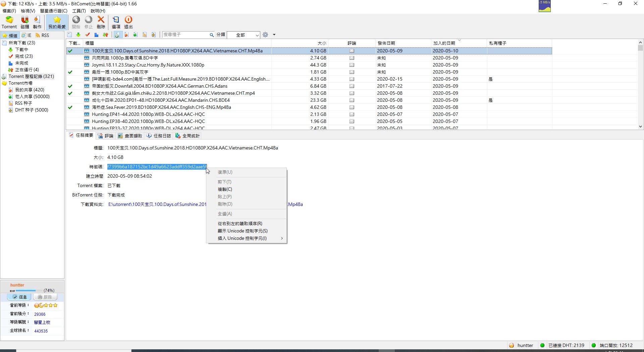Image resolution: width=644 pixels, height=352 pixels.
Task: Click the speed graph thumbnail in title bar
Action: pos(545,6)
